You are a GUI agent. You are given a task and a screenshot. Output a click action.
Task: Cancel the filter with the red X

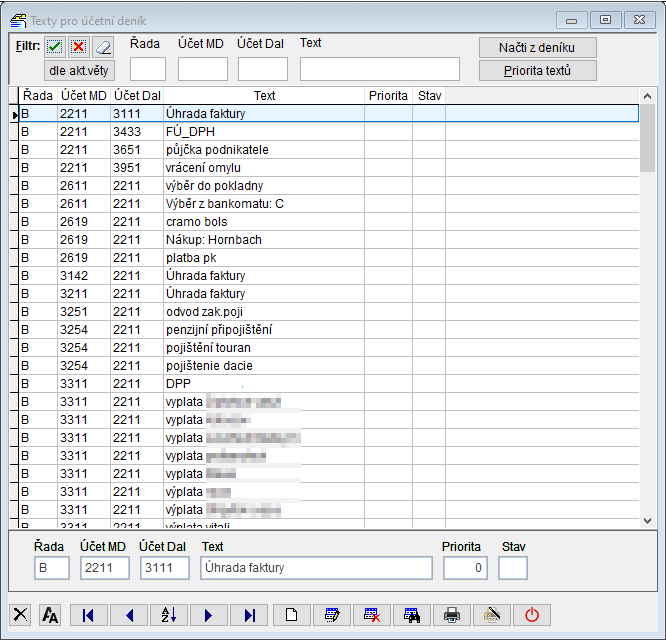(79, 47)
